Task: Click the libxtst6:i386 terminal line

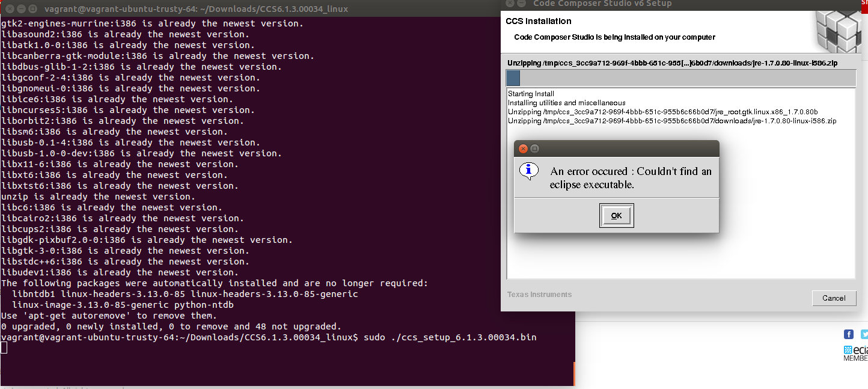Action: point(120,186)
